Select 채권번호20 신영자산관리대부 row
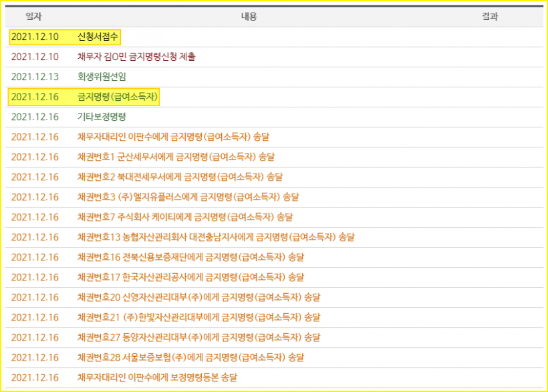The image size is (548, 392). point(275,297)
